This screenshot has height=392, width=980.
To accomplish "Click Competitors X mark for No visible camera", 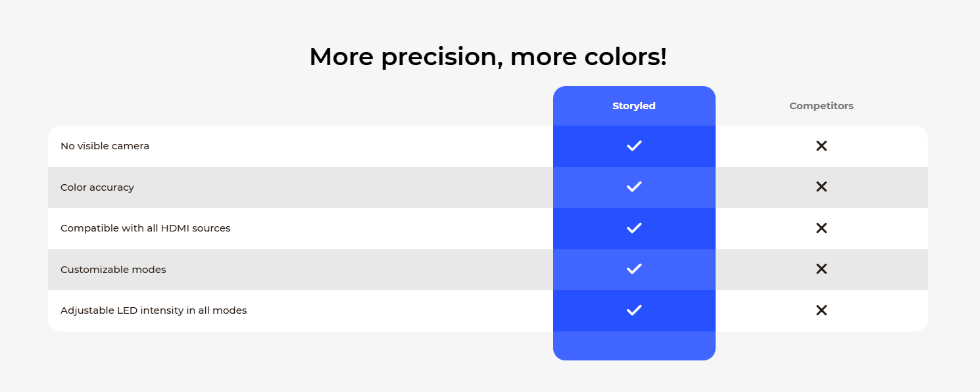I will tap(821, 146).
